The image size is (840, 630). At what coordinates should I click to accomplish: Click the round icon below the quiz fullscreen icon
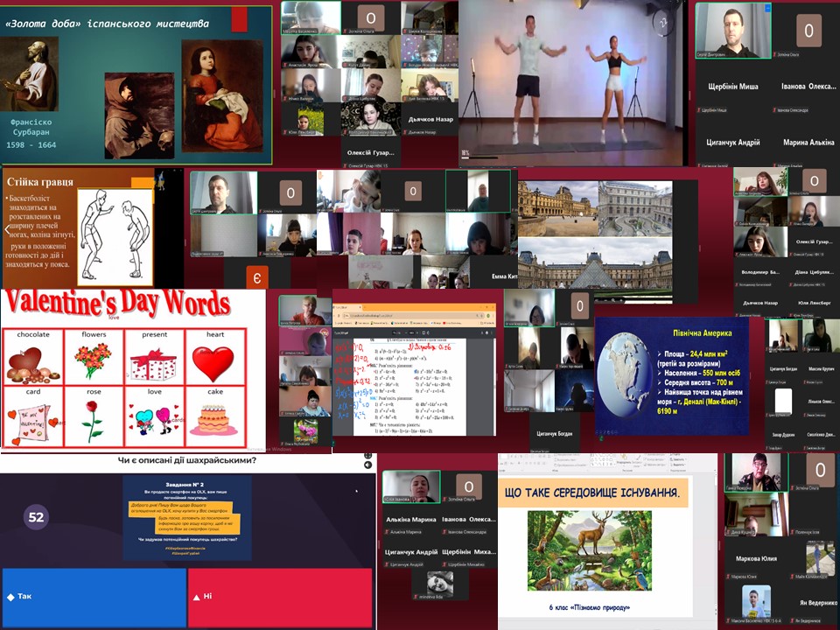[367, 465]
